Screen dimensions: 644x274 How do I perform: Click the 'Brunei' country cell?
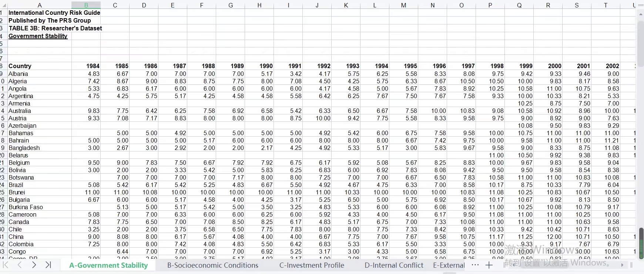pos(40,192)
